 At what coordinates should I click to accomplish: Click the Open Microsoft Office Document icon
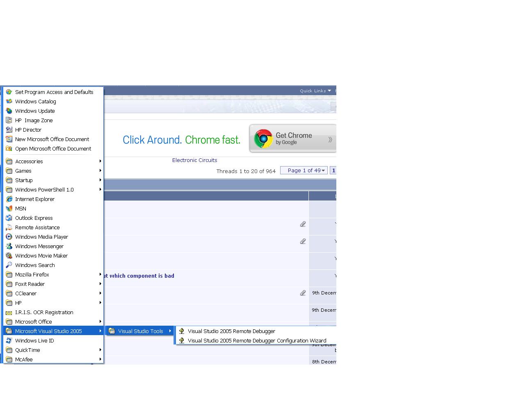pos(9,148)
